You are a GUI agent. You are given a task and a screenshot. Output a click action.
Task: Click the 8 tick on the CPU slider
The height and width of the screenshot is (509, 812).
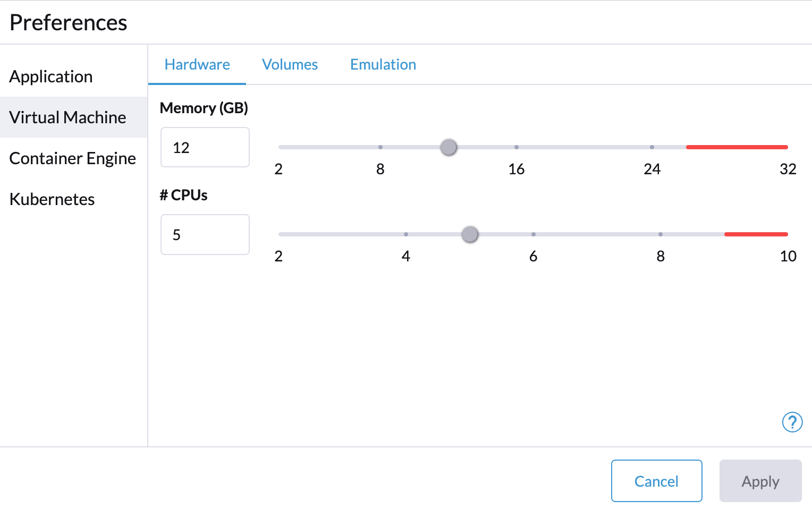(x=661, y=234)
